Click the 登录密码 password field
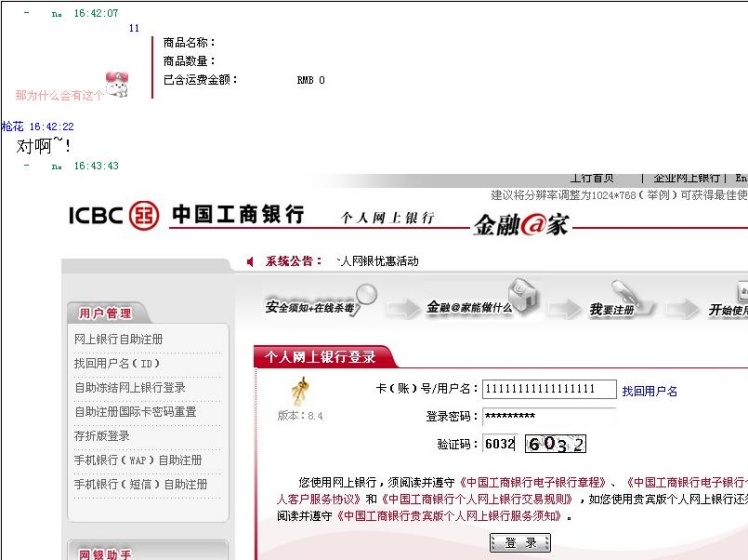Image resolution: width=748 pixels, height=560 pixels. pyautogui.click(x=549, y=416)
